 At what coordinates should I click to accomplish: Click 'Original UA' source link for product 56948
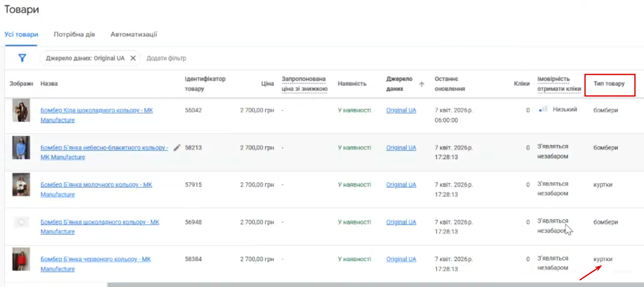click(x=401, y=222)
